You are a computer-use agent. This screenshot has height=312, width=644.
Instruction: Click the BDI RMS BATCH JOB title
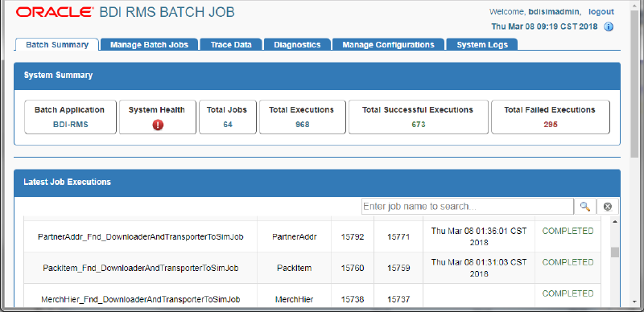[x=167, y=12]
